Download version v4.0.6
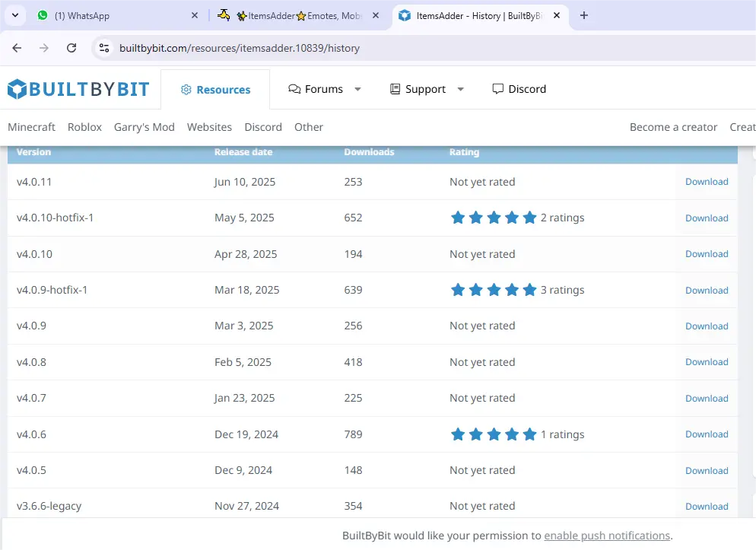 [707, 434]
